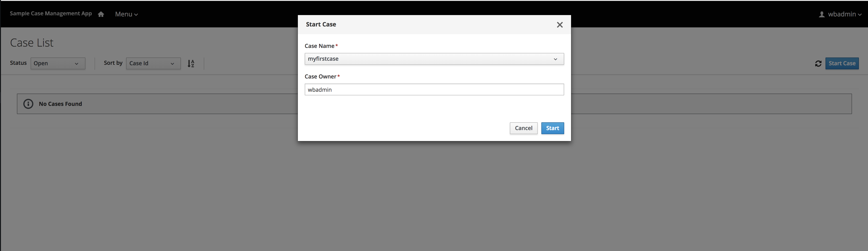Open the Status filter dropdown
Screen dimensions: 868x251
58,63
